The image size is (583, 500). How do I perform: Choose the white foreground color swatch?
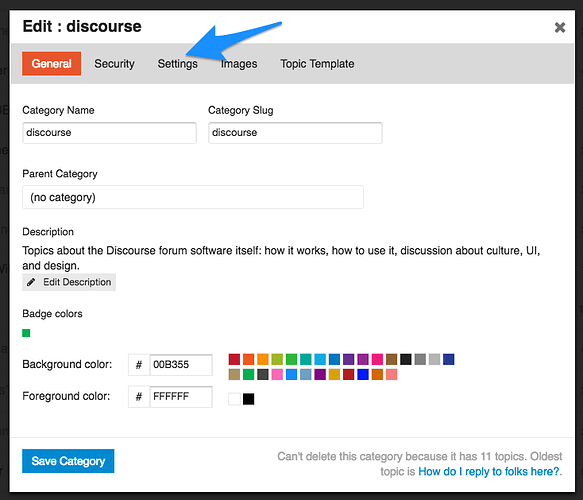pyautogui.click(x=234, y=399)
